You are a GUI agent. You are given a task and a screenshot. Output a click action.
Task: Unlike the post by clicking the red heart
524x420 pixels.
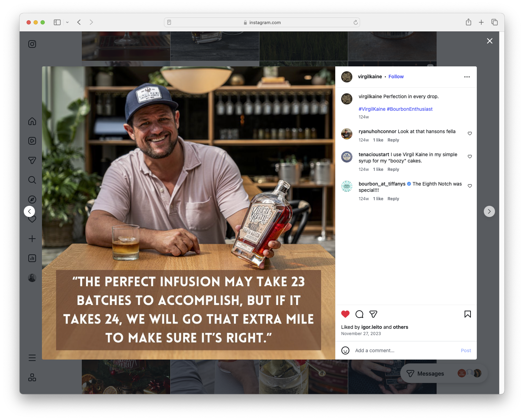345,314
